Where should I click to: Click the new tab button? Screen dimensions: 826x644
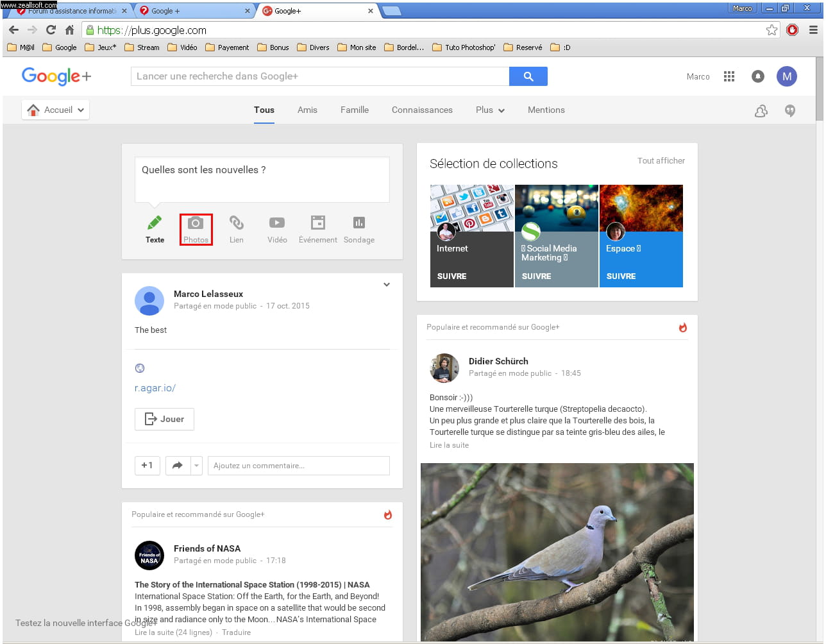(391, 11)
